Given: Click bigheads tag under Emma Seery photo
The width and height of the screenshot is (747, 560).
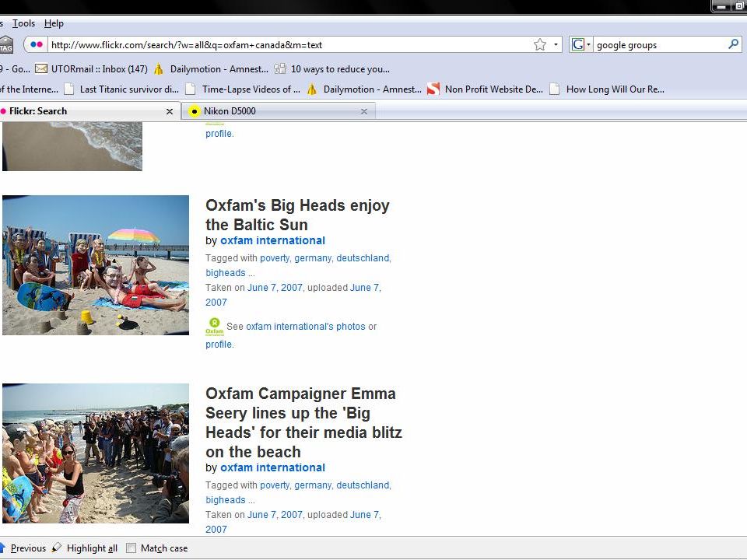Looking at the screenshot, I should click(226, 500).
